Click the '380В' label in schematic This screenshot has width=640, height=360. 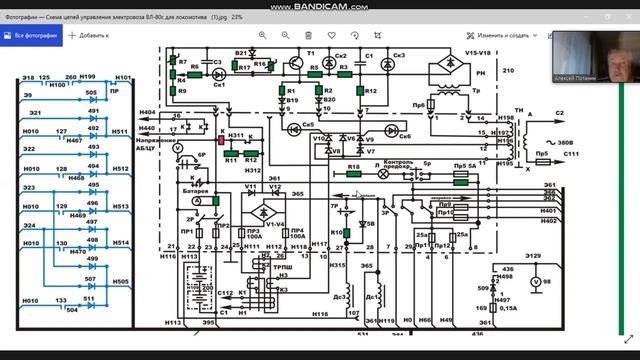click(x=565, y=142)
